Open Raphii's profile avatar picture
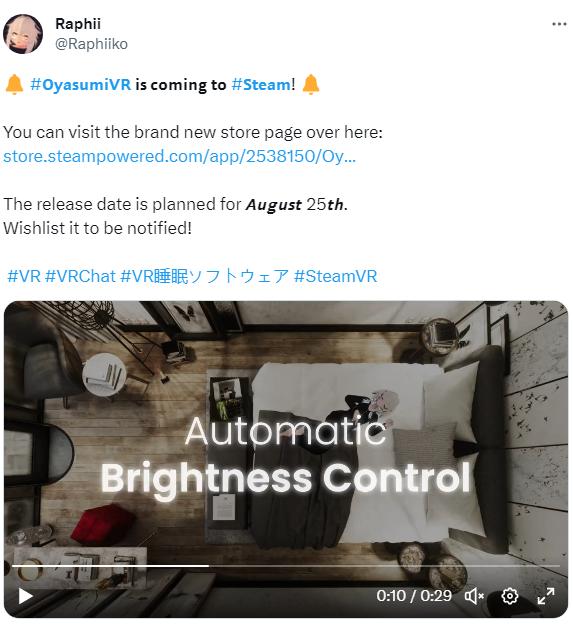 click(23, 34)
